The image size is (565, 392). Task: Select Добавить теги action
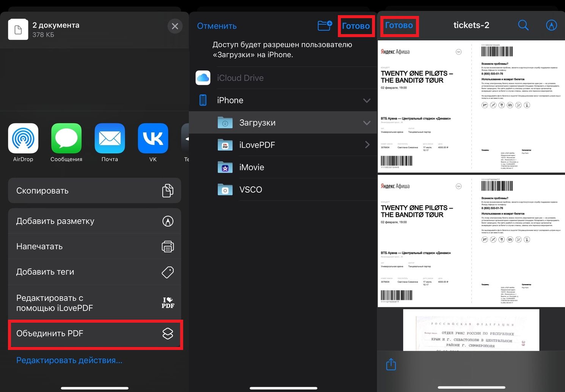(x=94, y=272)
